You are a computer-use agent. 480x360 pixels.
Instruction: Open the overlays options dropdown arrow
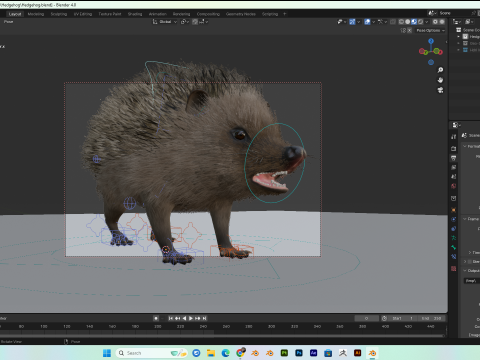click(x=374, y=22)
